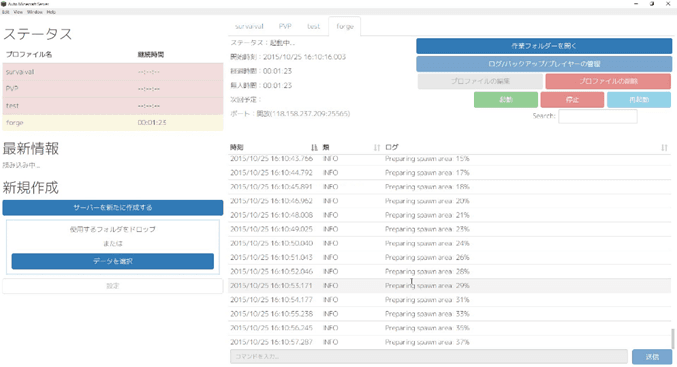The width and height of the screenshot is (677, 367).
Task: Click log row Preparing spawn area: 21%
Action: click(x=449, y=215)
